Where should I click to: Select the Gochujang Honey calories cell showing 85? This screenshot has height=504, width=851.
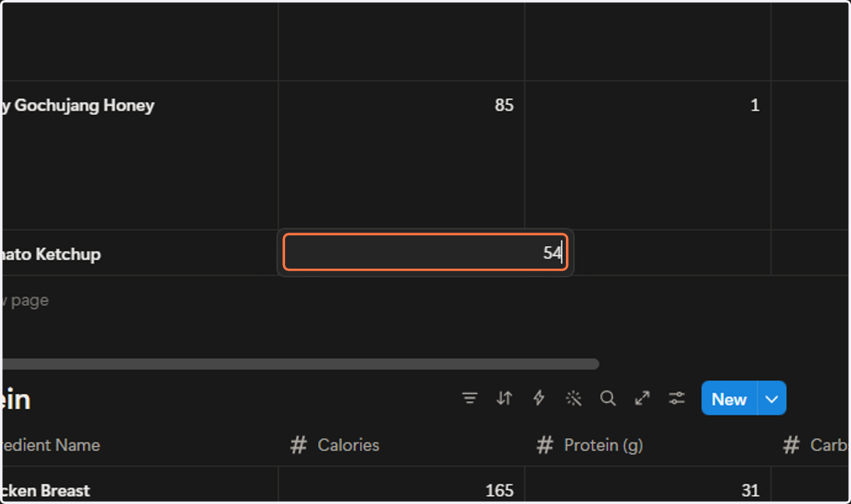point(401,155)
